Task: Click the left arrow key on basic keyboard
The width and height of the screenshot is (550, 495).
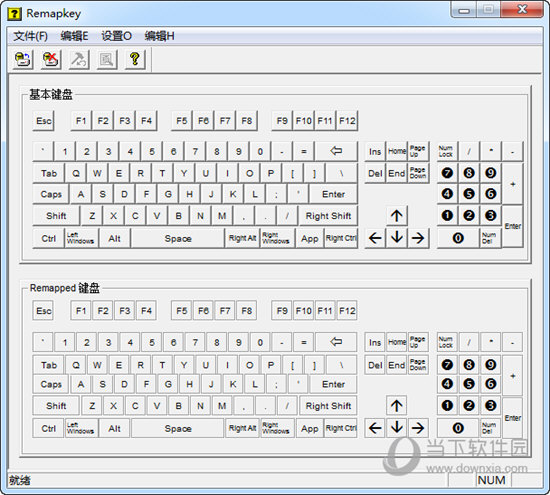Action: (375, 238)
